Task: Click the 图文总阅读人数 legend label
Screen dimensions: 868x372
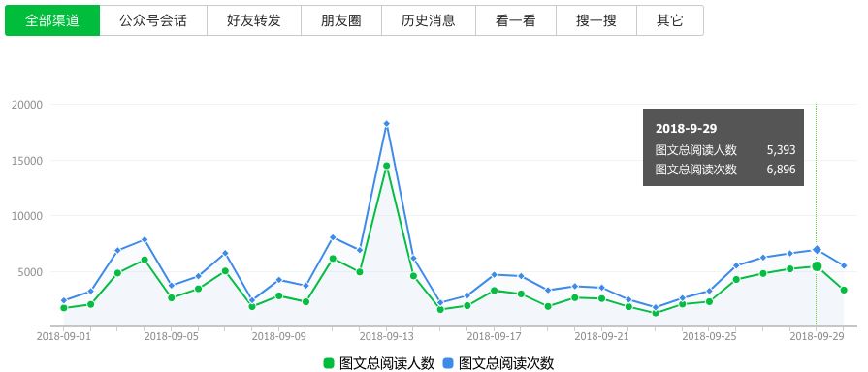Action: pyautogui.click(x=386, y=363)
